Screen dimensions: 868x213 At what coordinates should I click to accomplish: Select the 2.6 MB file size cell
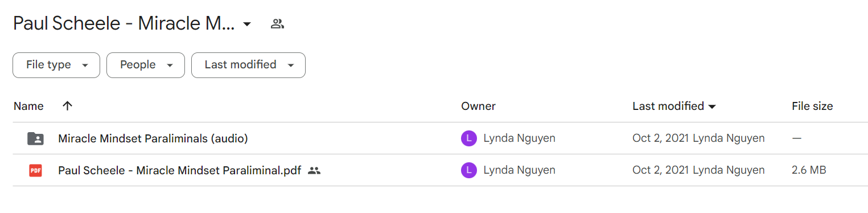coord(809,170)
